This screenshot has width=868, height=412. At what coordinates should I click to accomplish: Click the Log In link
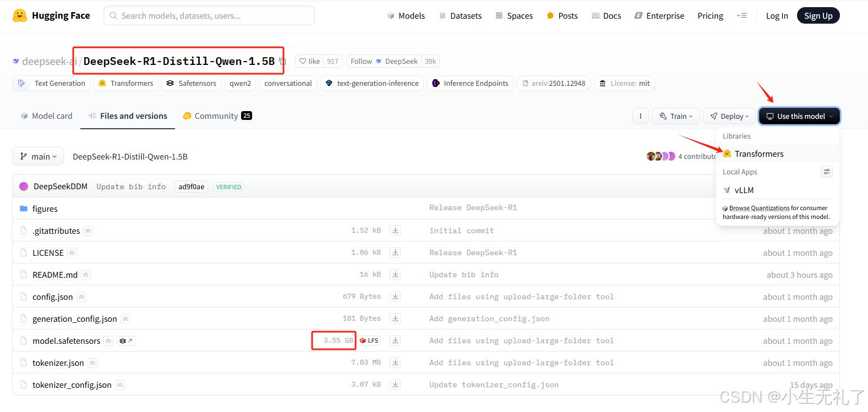(x=777, y=15)
